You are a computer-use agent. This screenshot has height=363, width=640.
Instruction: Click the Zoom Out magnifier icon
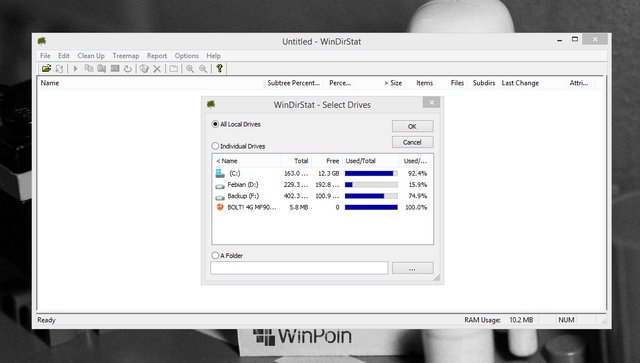click(203, 69)
